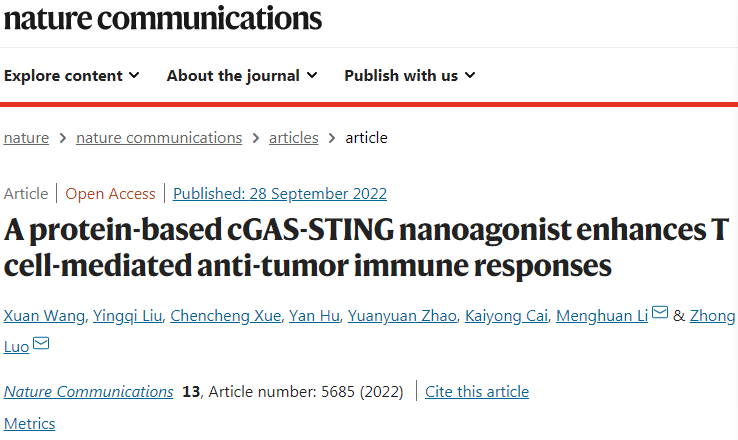Open the Nature Communications journal link
Image resolution: width=738 pixels, height=440 pixels.
tap(88, 391)
